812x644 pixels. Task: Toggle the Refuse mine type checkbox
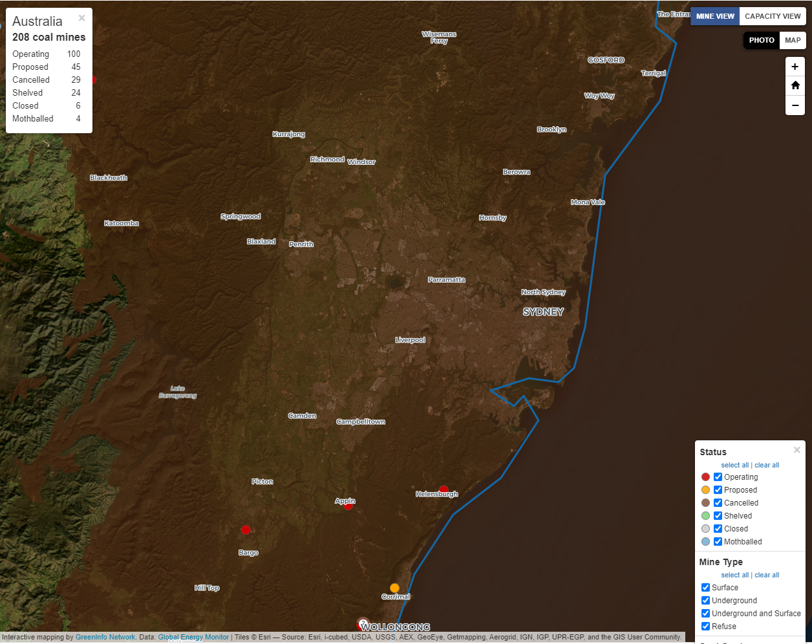tap(705, 627)
